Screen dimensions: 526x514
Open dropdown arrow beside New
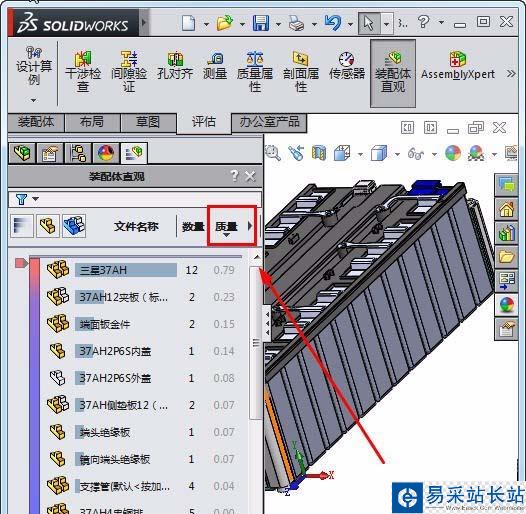click(206, 24)
